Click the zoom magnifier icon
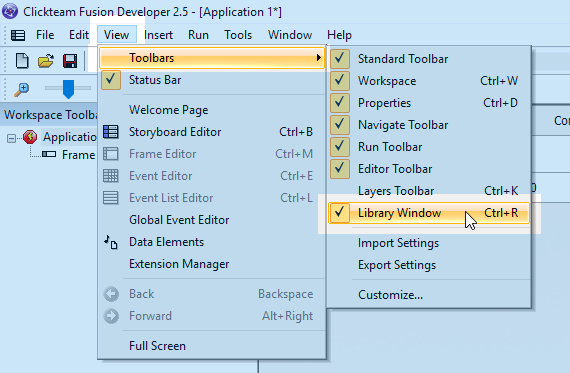The height and width of the screenshot is (373, 570). pyautogui.click(x=21, y=89)
